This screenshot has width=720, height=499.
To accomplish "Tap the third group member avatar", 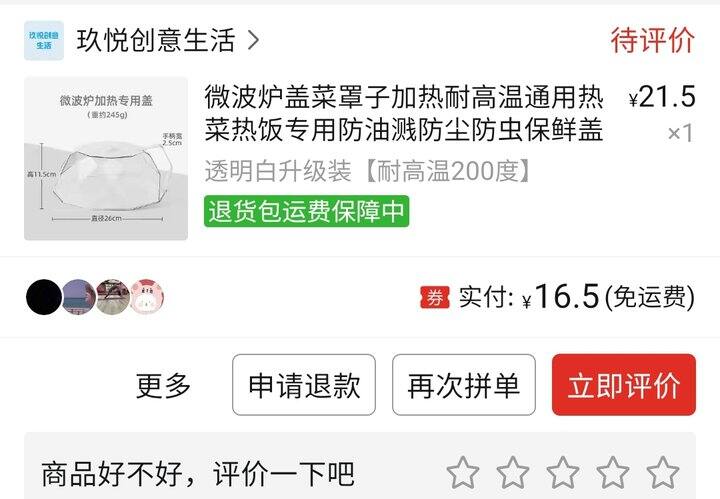I will click(x=113, y=297).
